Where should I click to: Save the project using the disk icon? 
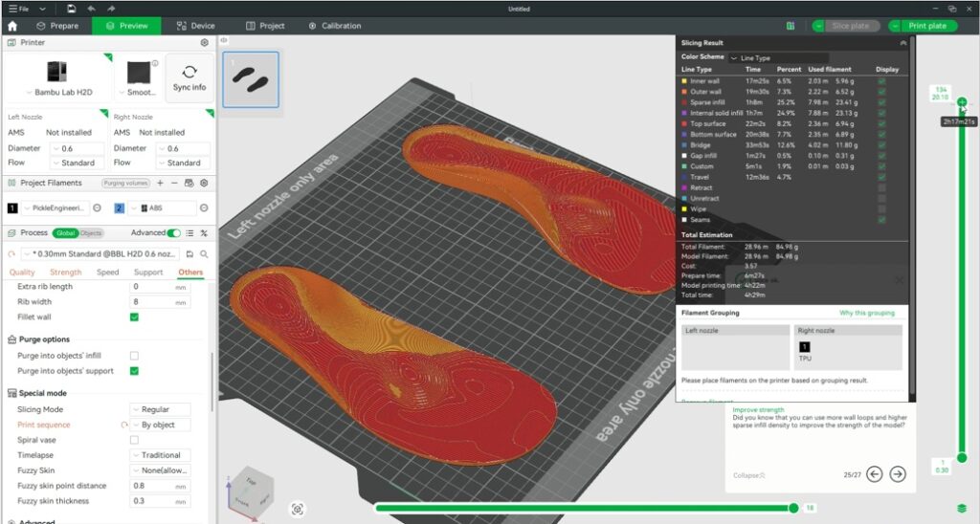coord(71,9)
